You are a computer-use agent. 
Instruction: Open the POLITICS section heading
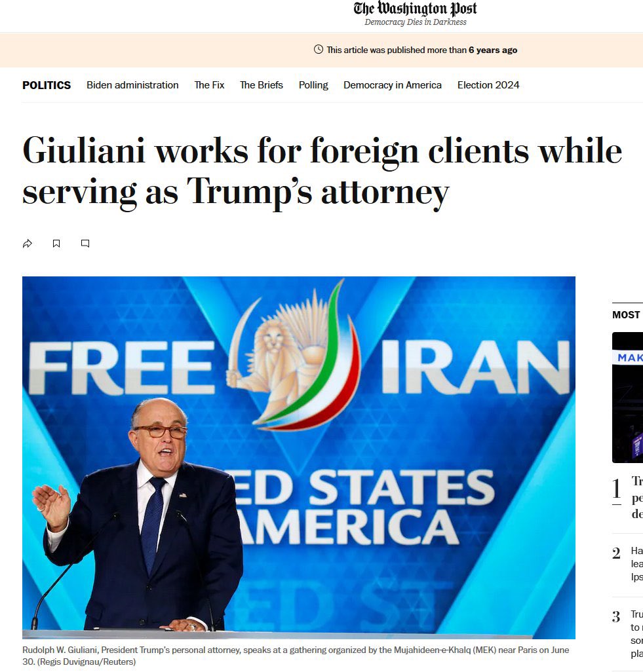pyautogui.click(x=47, y=85)
